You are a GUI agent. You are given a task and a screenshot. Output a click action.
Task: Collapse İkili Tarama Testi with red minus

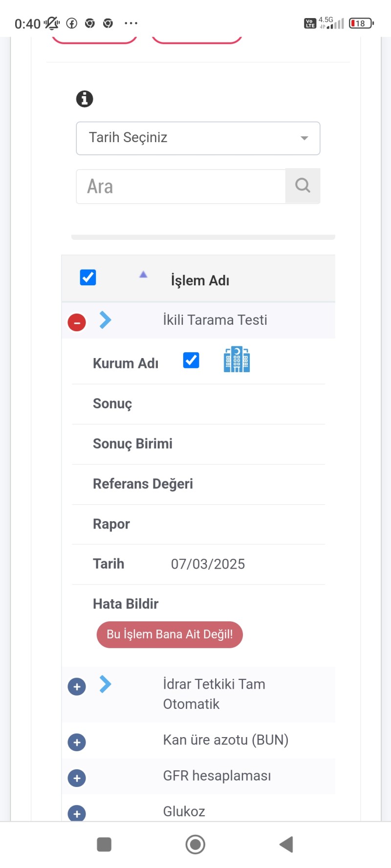click(x=77, y=322)
